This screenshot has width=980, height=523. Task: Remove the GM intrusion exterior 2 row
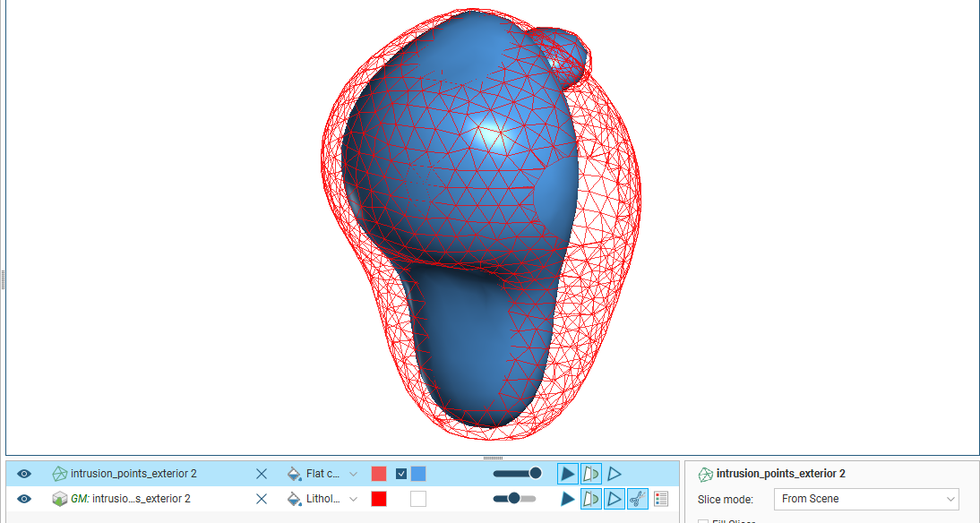tap(262, 499)
